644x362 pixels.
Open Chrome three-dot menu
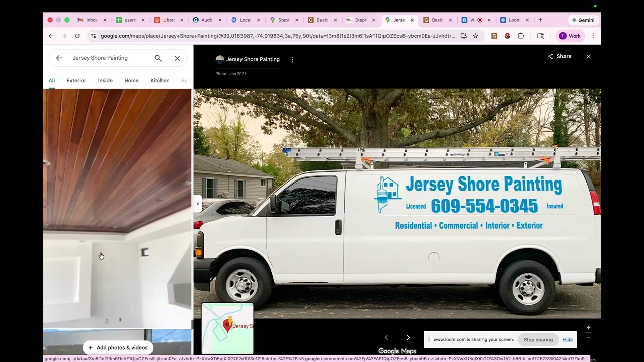point(593,36)
